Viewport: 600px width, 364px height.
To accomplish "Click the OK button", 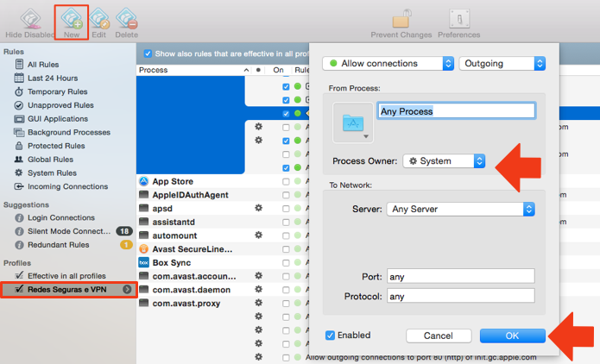I will [512, 336].
